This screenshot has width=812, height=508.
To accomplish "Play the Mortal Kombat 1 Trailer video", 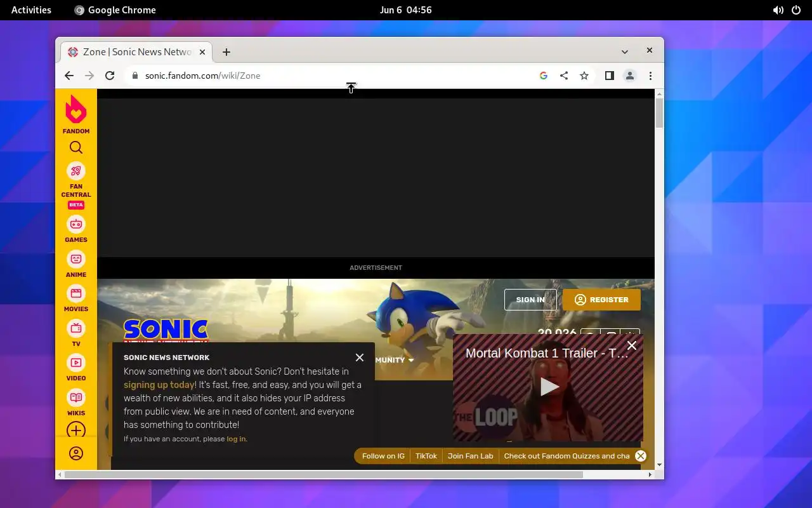I will 549,387.
